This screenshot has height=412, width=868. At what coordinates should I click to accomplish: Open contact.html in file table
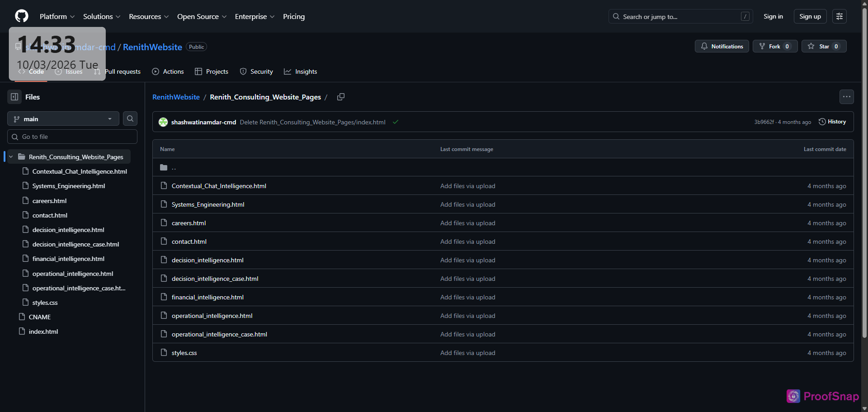189,242
